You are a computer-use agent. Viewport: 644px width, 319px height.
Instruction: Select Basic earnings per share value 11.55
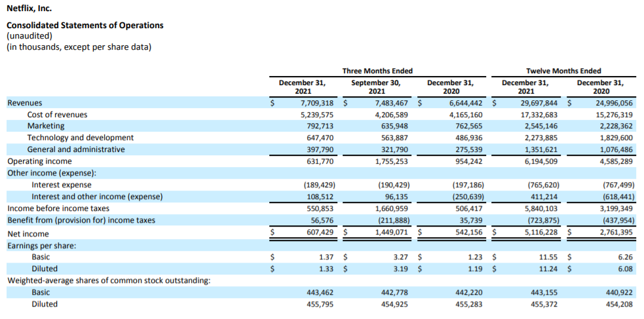(x=549, y=257)
